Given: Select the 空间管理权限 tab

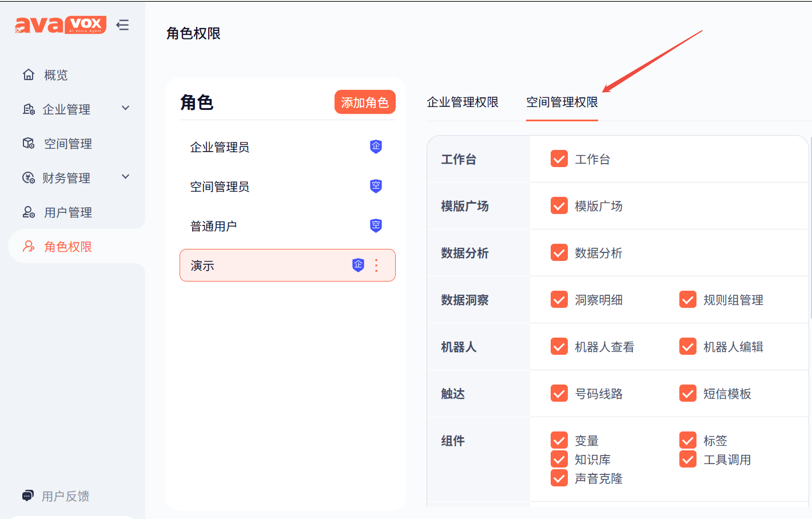Looking at the screenshot, I should 562,102.
